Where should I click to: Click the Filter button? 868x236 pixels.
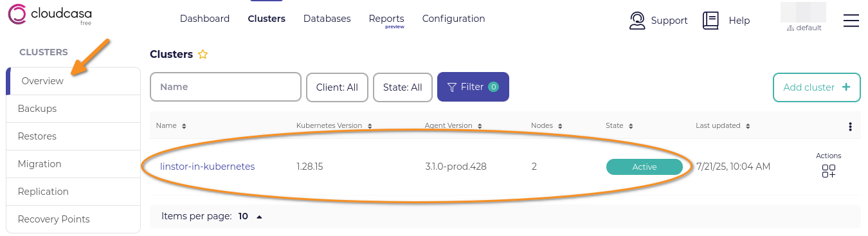point(473,87)
